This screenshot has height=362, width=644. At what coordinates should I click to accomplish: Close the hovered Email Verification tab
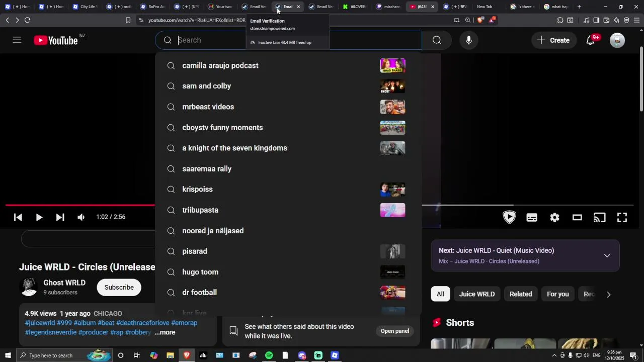coord(298,7)
